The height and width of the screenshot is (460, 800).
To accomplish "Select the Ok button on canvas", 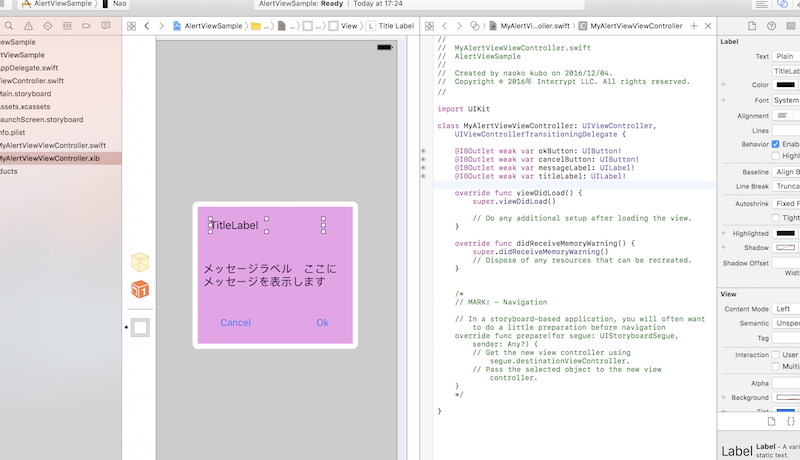I will pyautogui.click(x=322, y=323).
